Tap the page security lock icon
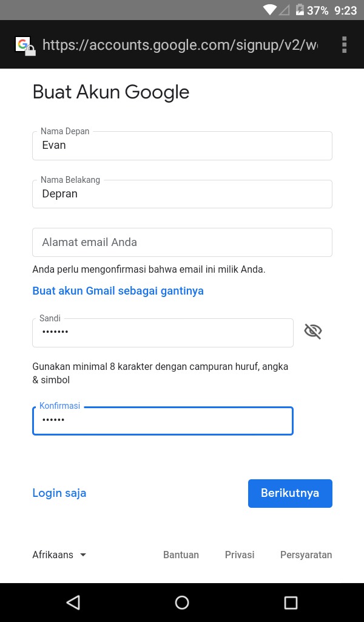364x622 pixels. [29, 50]
